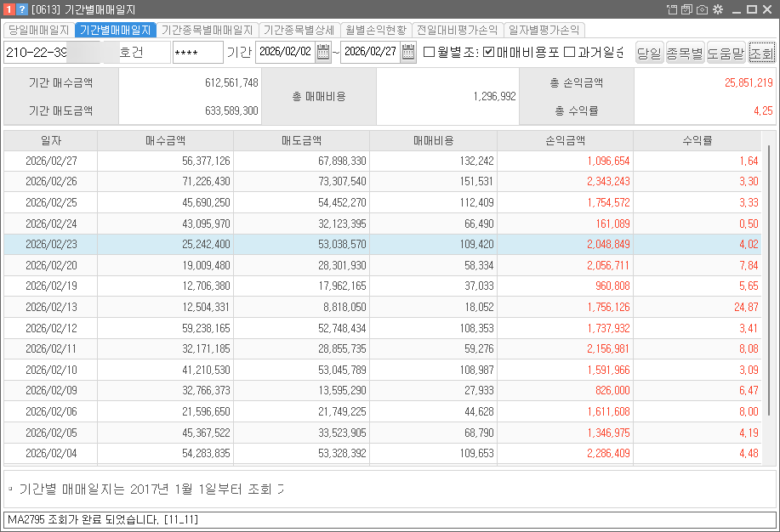The image size is (780, 532).
Task: Click the screen capture camera icon
Action: tap(702, 9)
